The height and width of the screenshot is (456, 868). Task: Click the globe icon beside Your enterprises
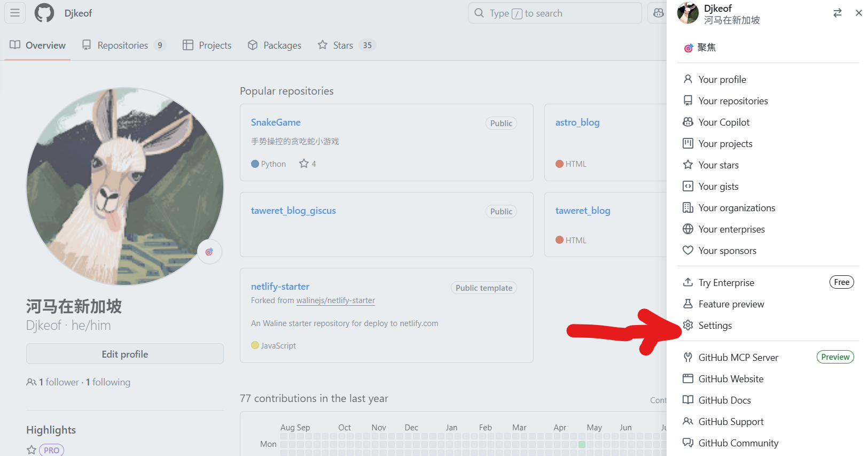688,229
